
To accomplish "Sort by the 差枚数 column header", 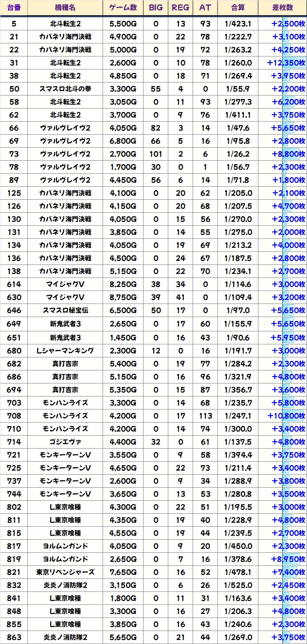I will (282, 8).
